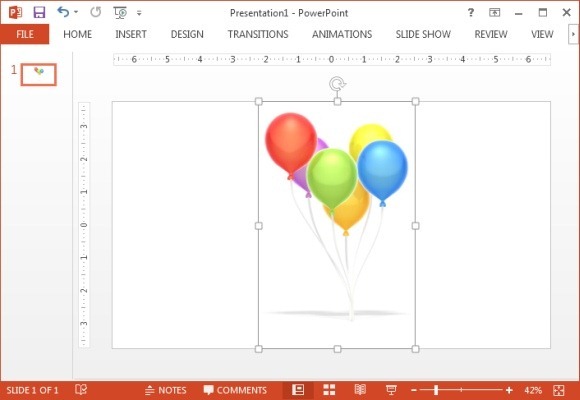The image size is (580, 400).
Task: Switch to Slide Sorter view
Action: [x=329, y=390]
